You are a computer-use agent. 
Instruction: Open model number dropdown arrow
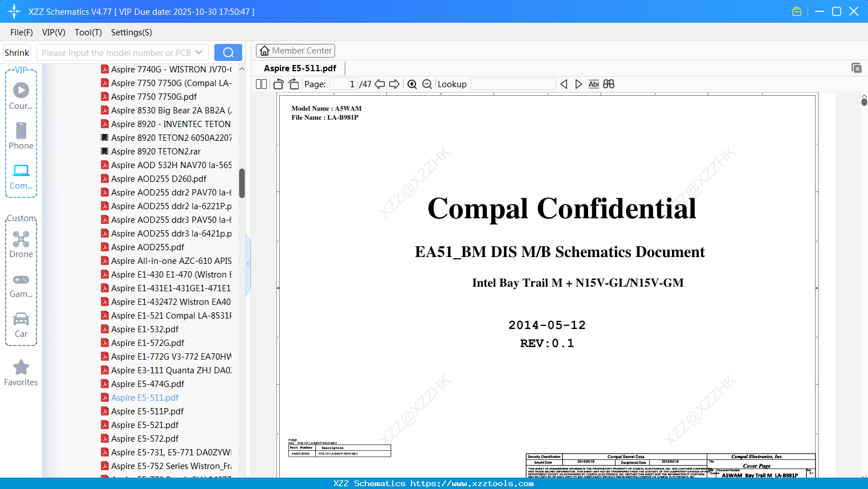[x=199, y=52]
